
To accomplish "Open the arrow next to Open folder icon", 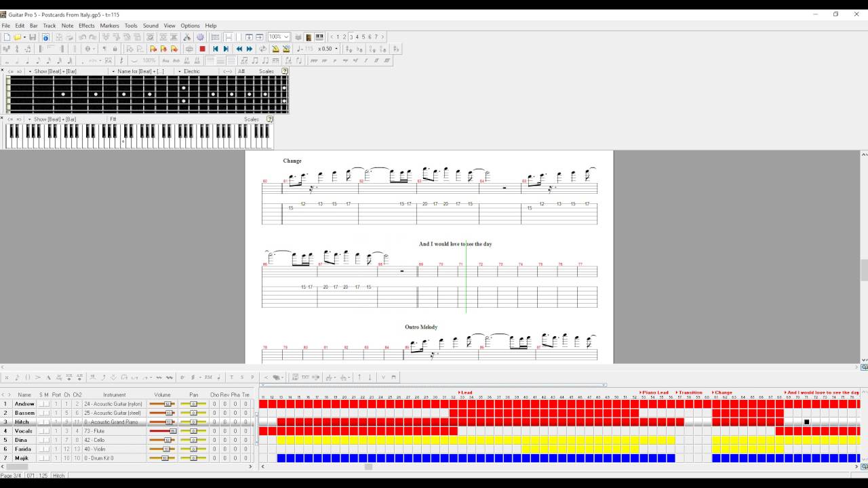I will coord(24,37).
